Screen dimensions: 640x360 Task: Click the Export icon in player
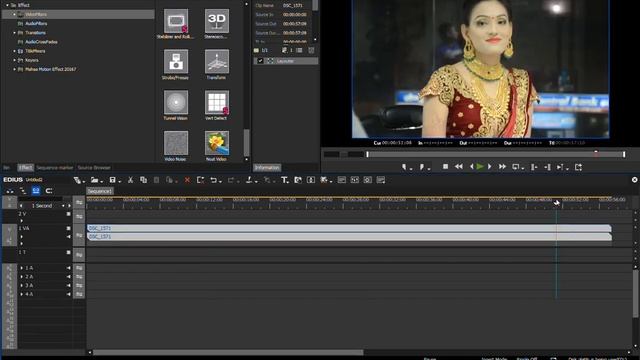[578, 167]
